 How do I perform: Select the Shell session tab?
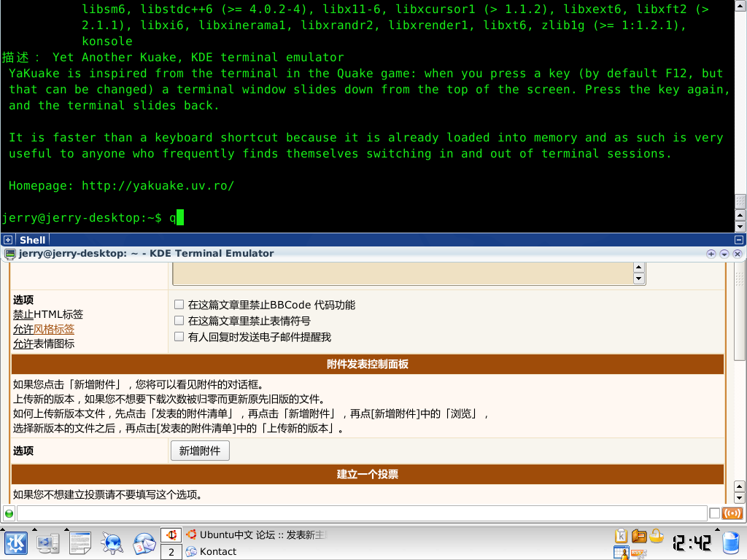(x=32, y=240)
